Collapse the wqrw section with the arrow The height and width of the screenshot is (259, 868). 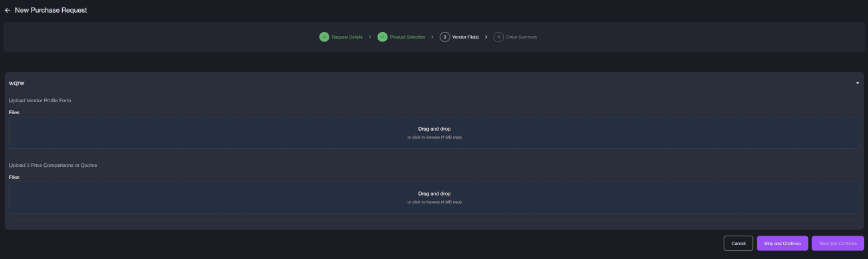857,83
